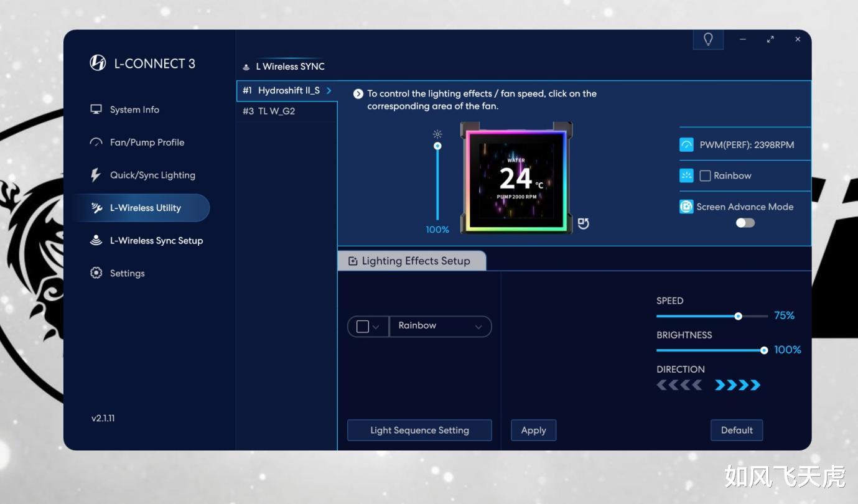858x504 pixels.
Task: Open the color swatch dropdown
Action: coord(368,327)
